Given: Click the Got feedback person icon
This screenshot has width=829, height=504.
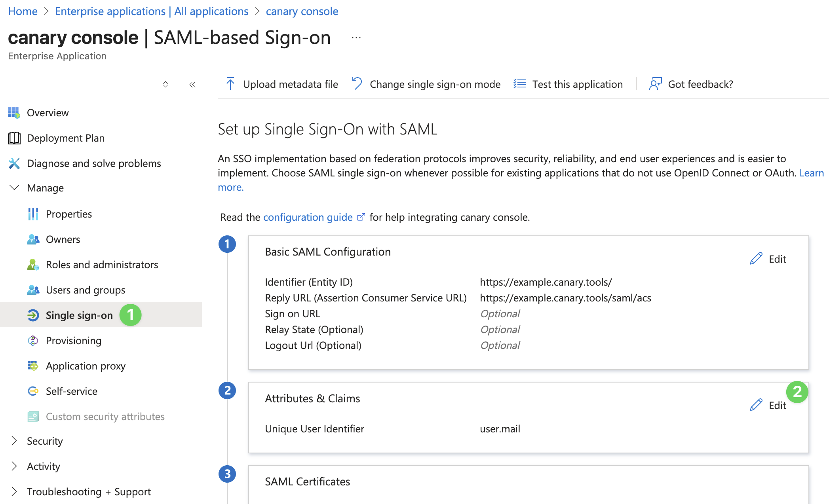Looking at the screenshot, I should [656, 84].
